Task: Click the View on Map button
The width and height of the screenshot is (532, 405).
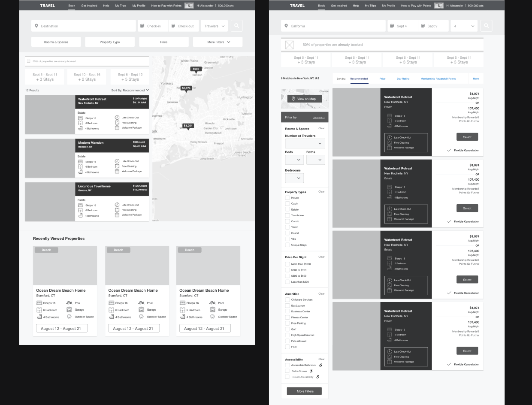Action: click(x=305, y=99)
